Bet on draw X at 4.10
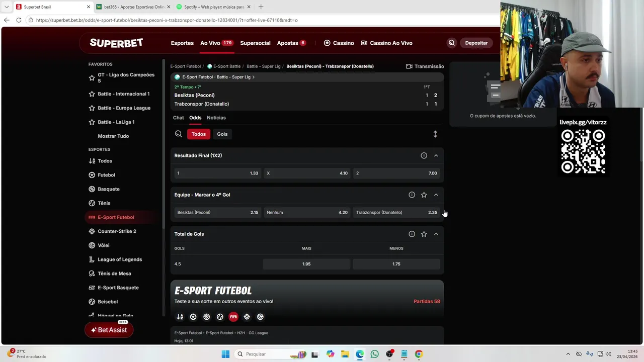Viewport: 644px width, 362px height. tap(307, 173)
